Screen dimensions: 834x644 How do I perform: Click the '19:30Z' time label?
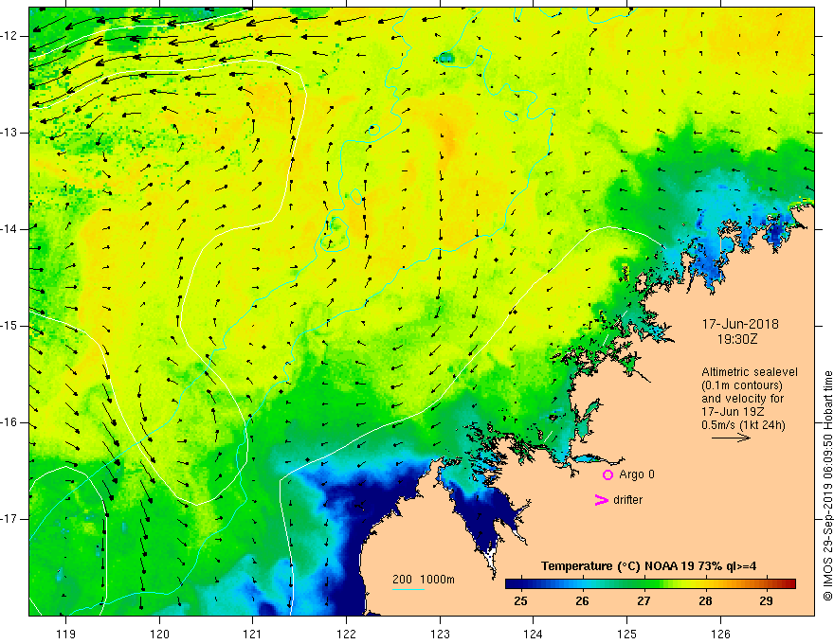737,339
